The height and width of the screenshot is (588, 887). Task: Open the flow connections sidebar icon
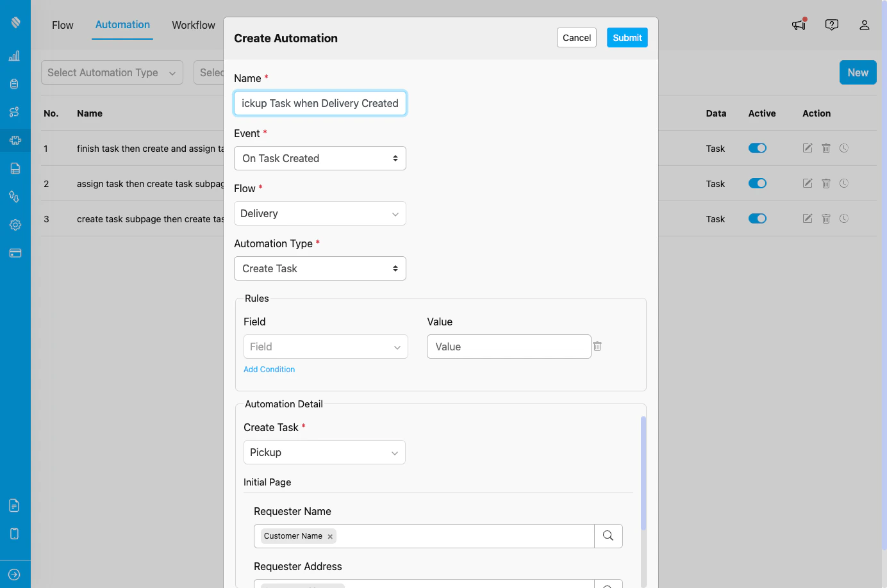[14, 111]
